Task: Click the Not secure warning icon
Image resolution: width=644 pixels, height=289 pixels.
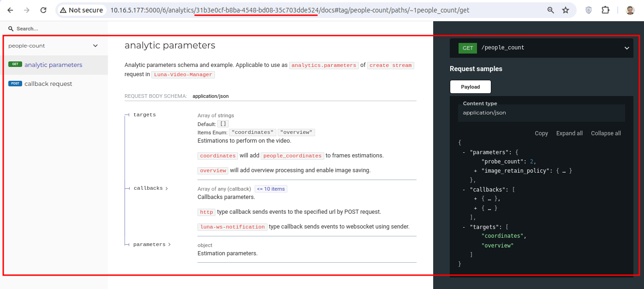Action: [x=63, y=10]
